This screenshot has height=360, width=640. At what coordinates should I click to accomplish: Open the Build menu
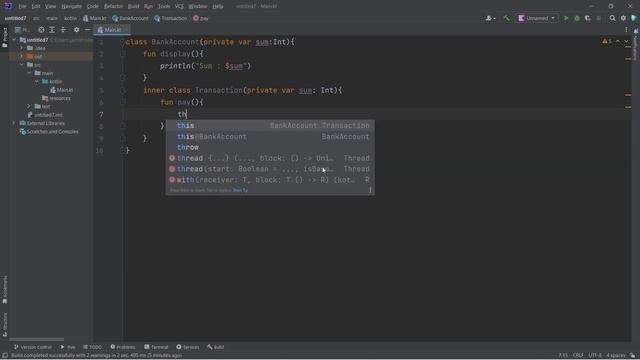(133, 6)
